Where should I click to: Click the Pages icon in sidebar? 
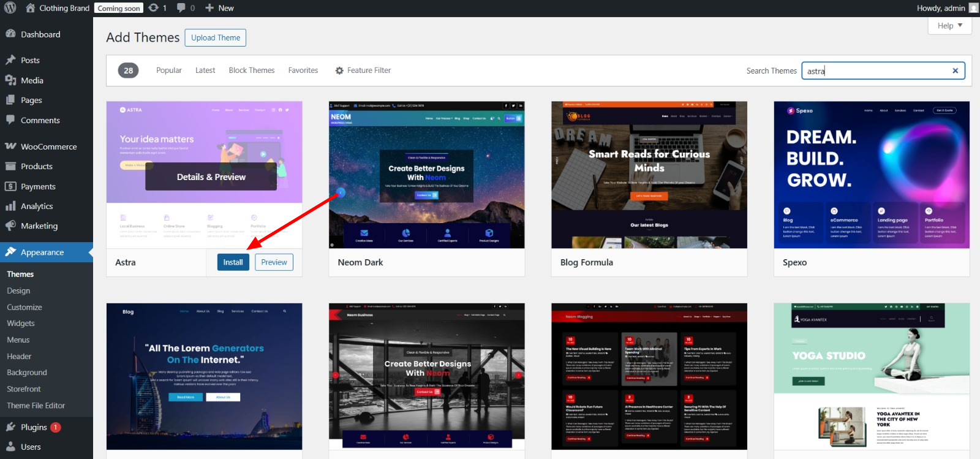click(10, 100)
